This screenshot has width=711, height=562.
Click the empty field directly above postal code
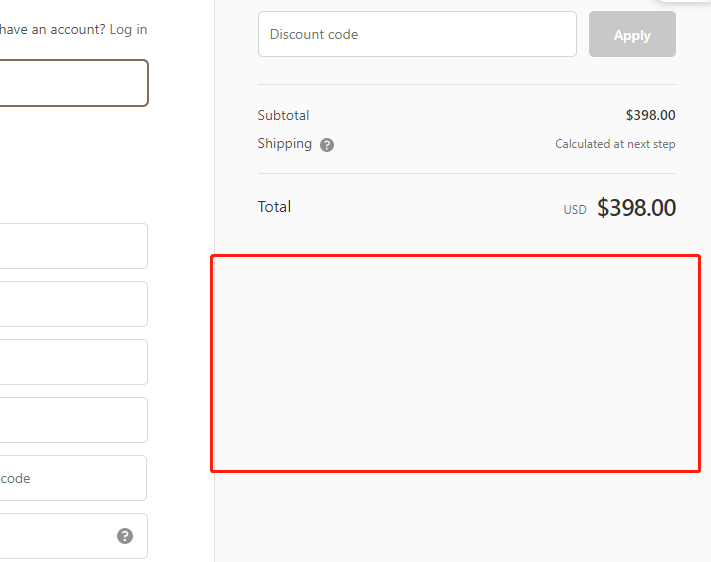point(72,420)
